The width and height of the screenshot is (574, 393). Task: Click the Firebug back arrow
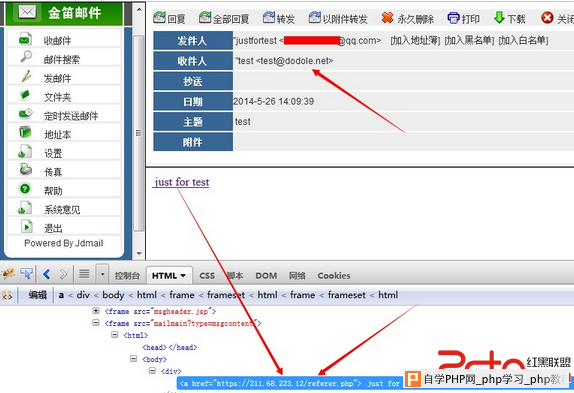(46, 274)
